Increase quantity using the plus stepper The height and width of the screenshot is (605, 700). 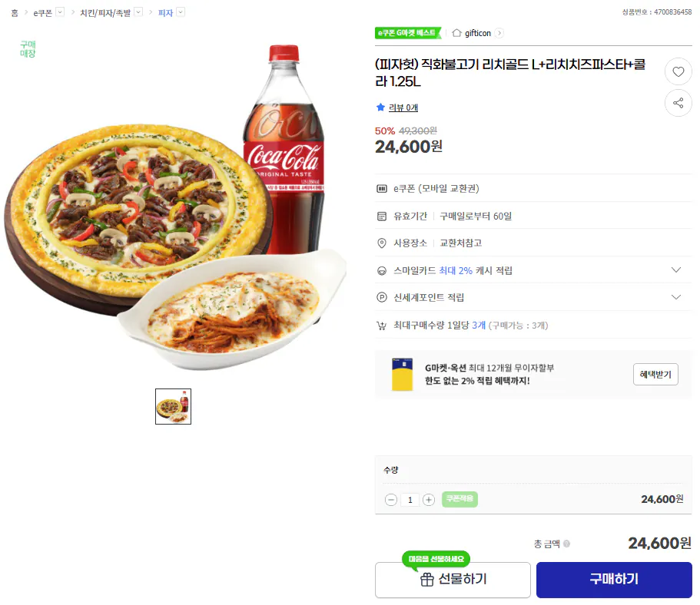click(429, 499)
